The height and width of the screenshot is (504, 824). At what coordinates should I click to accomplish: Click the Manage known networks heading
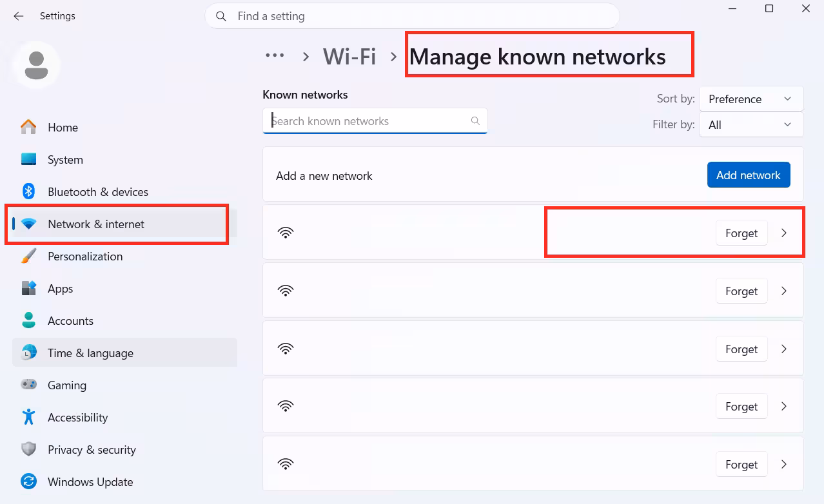pos(538,56)
